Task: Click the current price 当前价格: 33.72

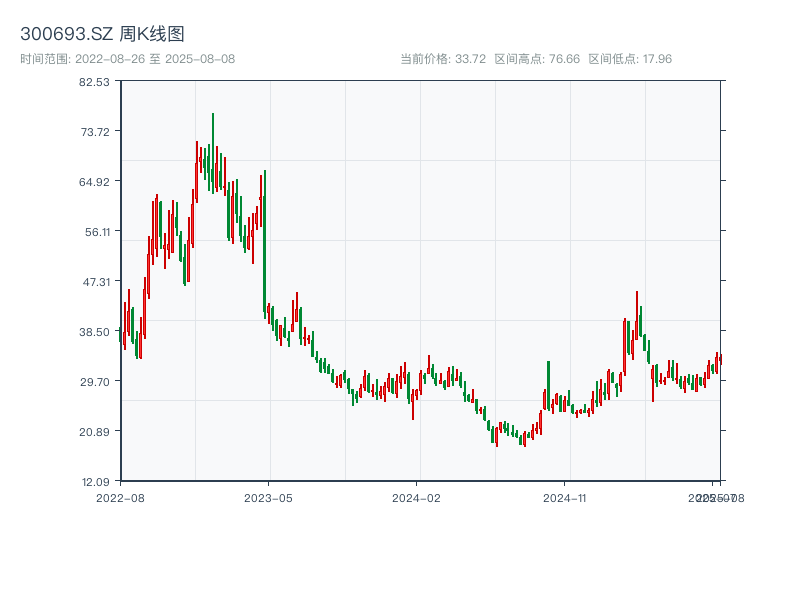Action: 443,59
